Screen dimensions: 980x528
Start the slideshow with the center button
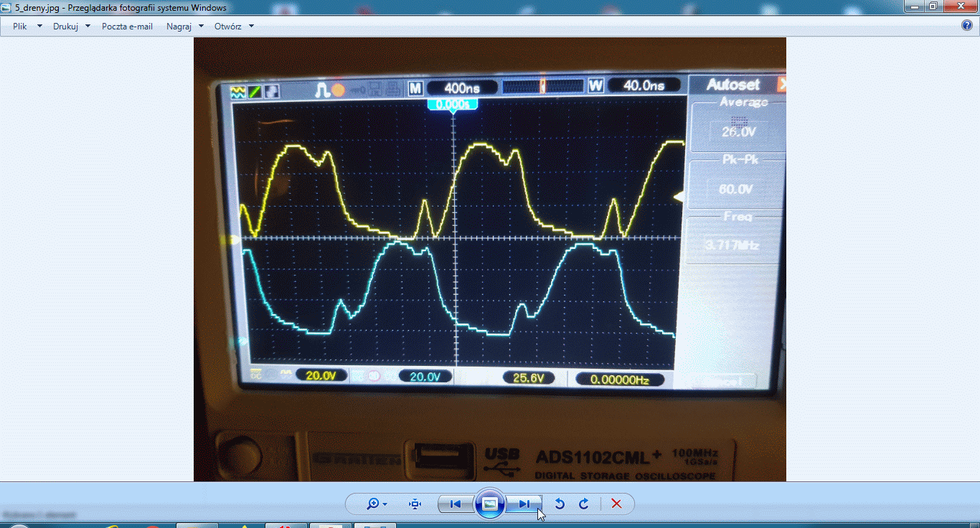click(x=490, y=504)
